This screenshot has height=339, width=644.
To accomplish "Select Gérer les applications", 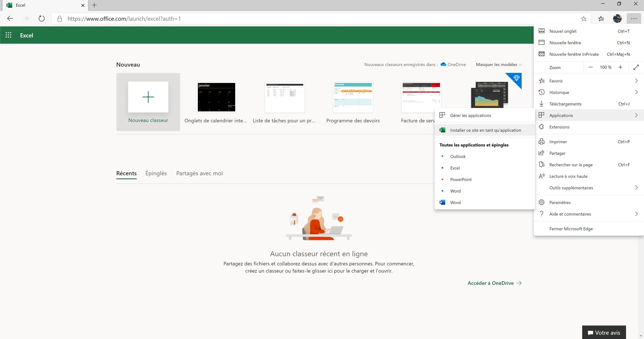I will pyautogui.click(x=484, y=115).
